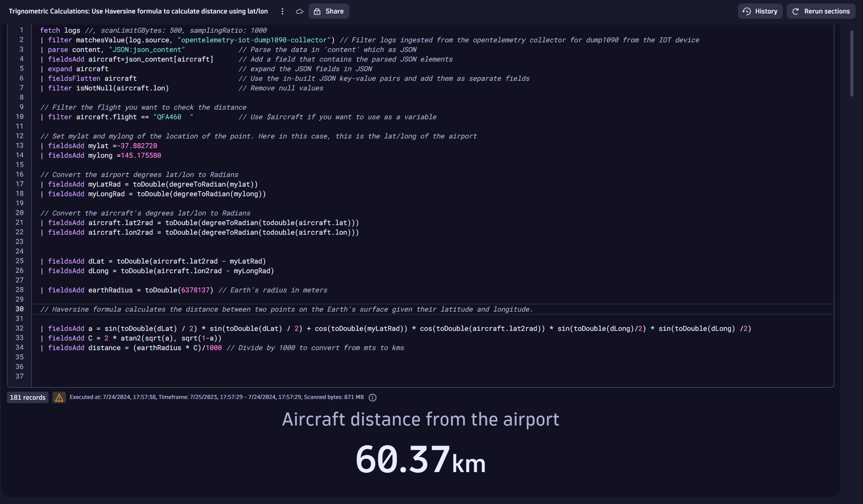Click the 181 records badge
Screen dimensions: 863x504
[27, 397]
